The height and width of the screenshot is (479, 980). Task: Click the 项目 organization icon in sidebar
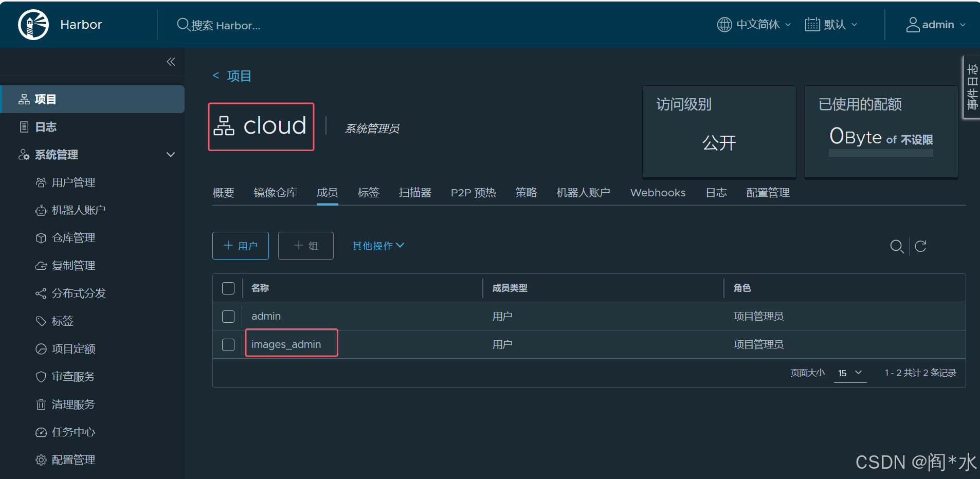pos(24,99)
